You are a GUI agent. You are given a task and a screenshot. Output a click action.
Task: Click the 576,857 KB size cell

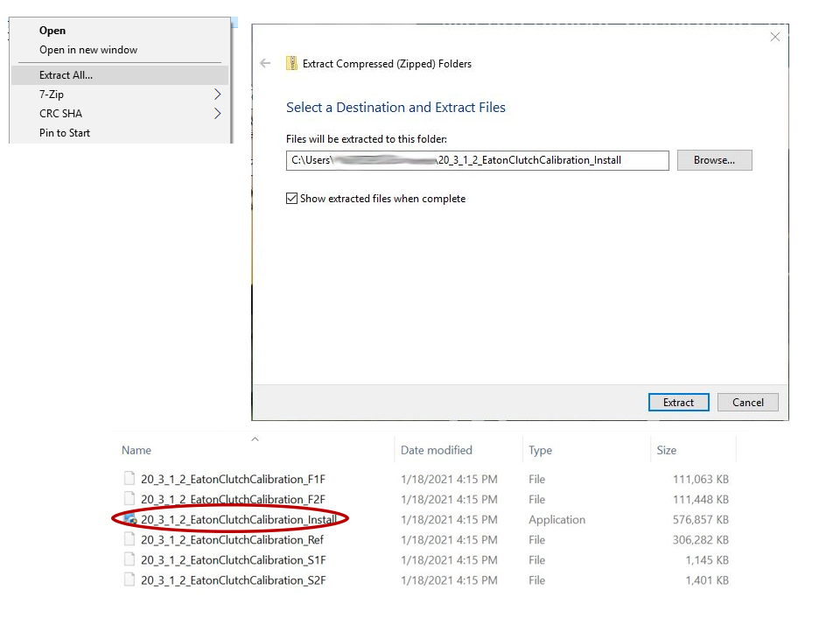(x=701, y=519)
